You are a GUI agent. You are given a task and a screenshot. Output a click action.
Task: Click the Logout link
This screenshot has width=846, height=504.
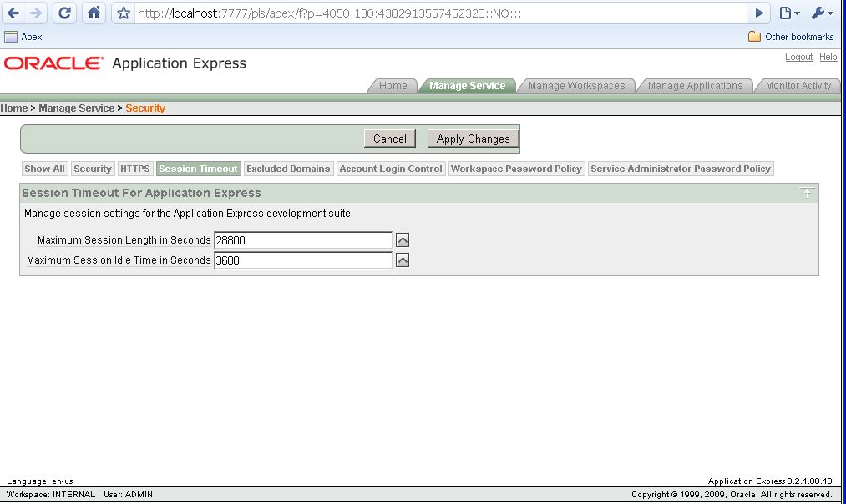798,57
